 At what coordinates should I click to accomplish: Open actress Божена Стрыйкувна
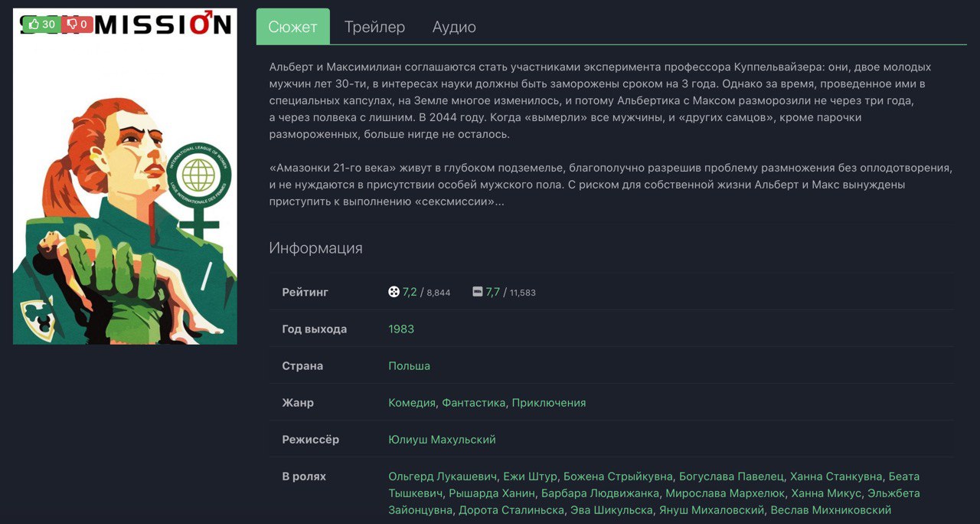point(618,477)
